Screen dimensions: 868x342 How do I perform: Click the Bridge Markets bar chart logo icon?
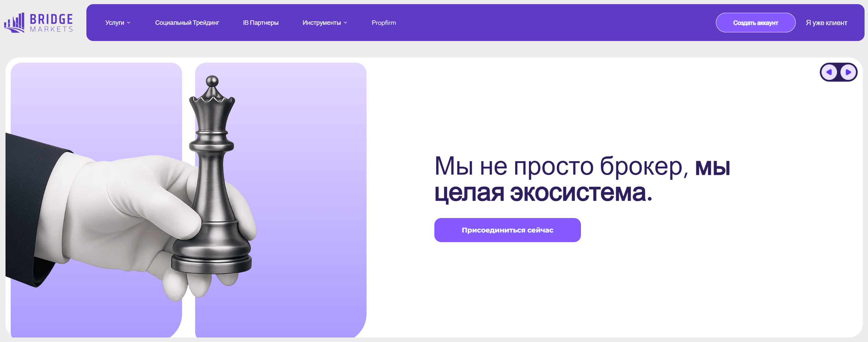click(x=14, y=23)
